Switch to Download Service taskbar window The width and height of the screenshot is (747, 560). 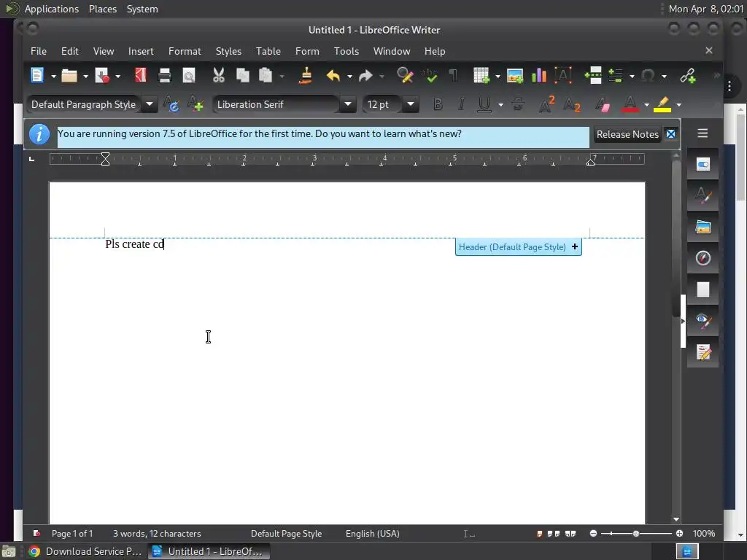click(86, 551)
